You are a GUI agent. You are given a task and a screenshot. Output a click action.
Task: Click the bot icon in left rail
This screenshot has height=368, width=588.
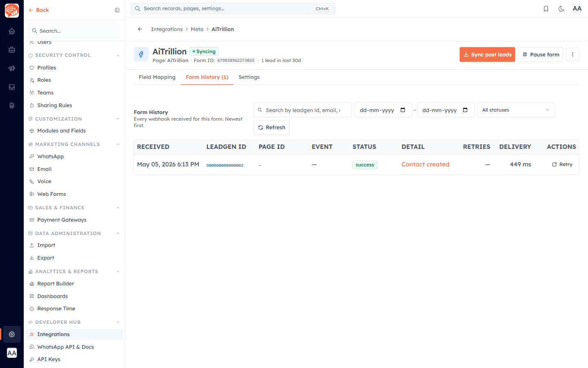12,106
